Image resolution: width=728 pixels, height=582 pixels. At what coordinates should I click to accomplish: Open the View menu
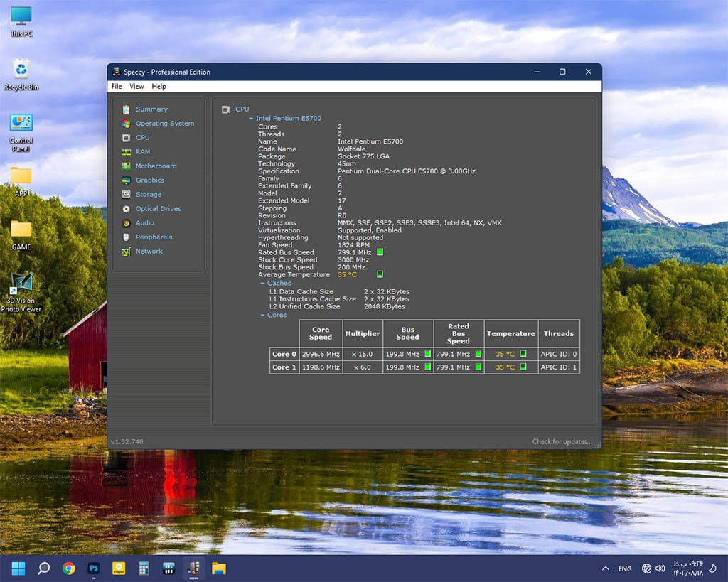136,87
